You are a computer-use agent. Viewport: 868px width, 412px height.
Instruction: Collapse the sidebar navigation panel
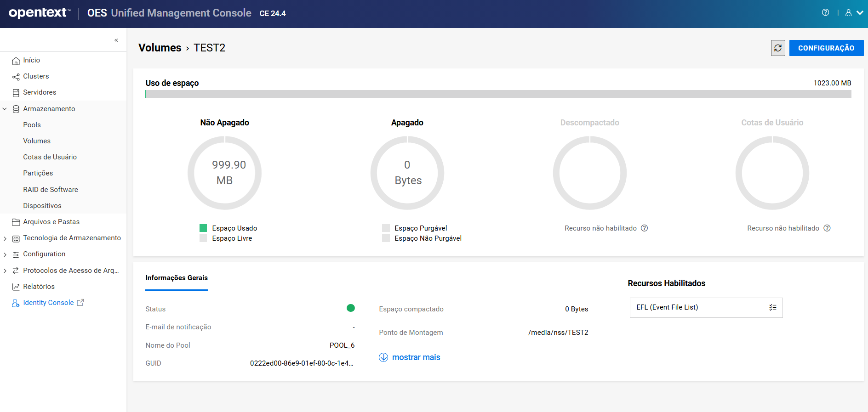tap(116, 40)
